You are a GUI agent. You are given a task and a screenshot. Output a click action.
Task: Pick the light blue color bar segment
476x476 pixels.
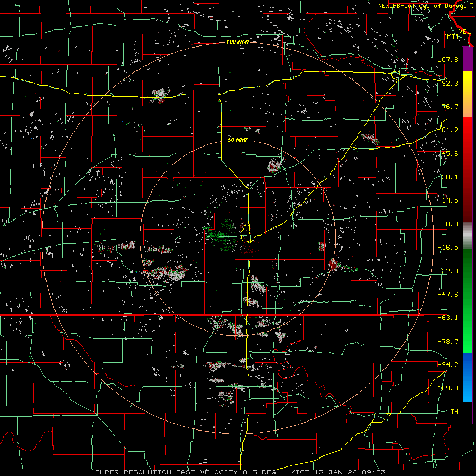[467, 390]
